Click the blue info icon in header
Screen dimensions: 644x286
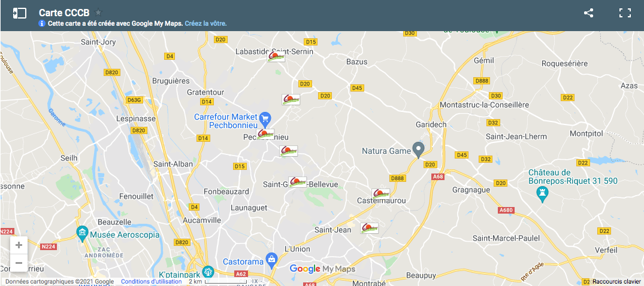pyautogui.click(x=42, y=23)
